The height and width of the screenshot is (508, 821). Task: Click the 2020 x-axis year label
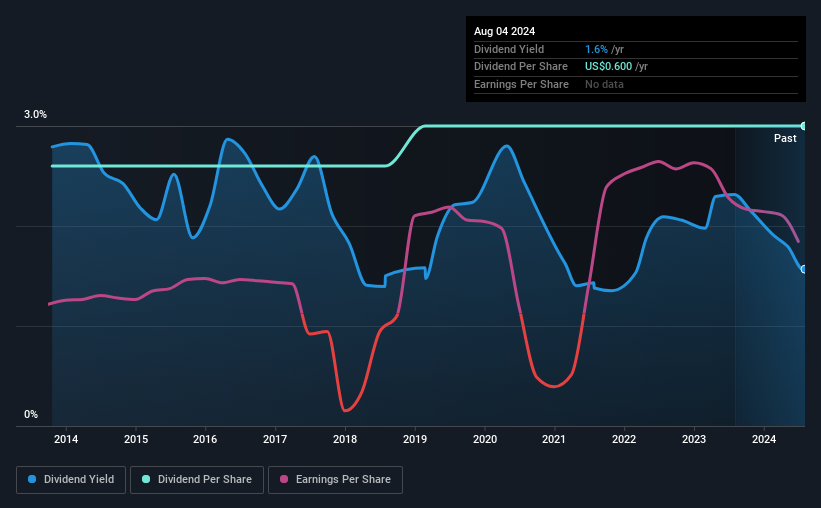coord(485,439)
